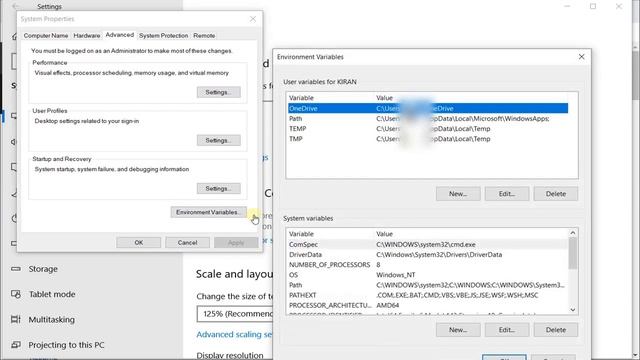Image resolution: width=640 pixels, height=360 pixels.
Task: Open the Computer Name tab
Action: [46, 36]
